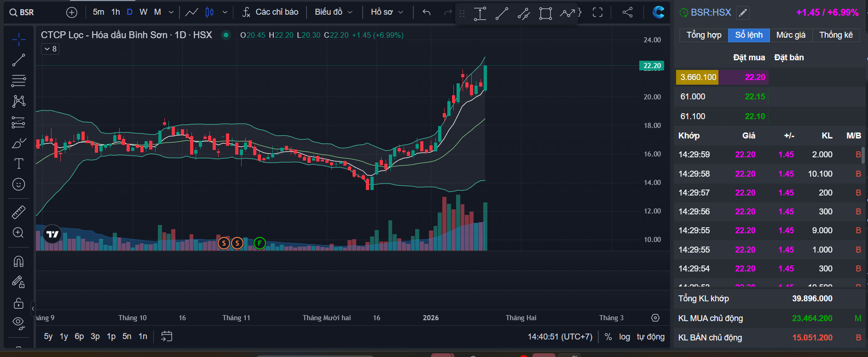Toggle lock all drawings

(x=18, y=303)
